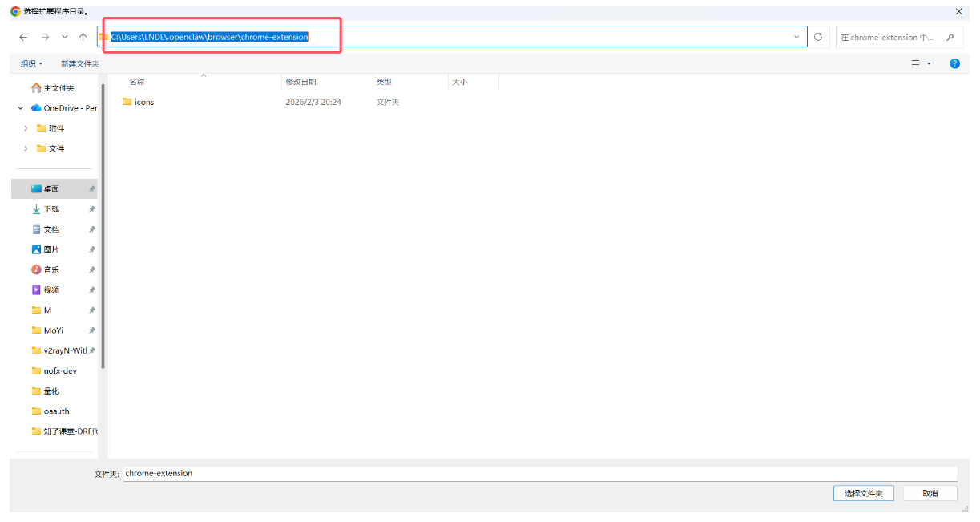
Task: Refresh the current folder view
Action: pos(818,37)
